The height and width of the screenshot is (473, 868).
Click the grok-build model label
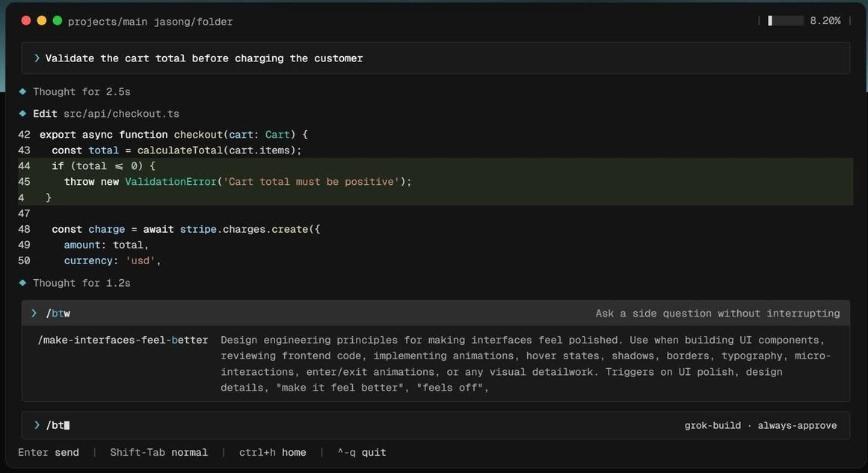tap(712, 426)
